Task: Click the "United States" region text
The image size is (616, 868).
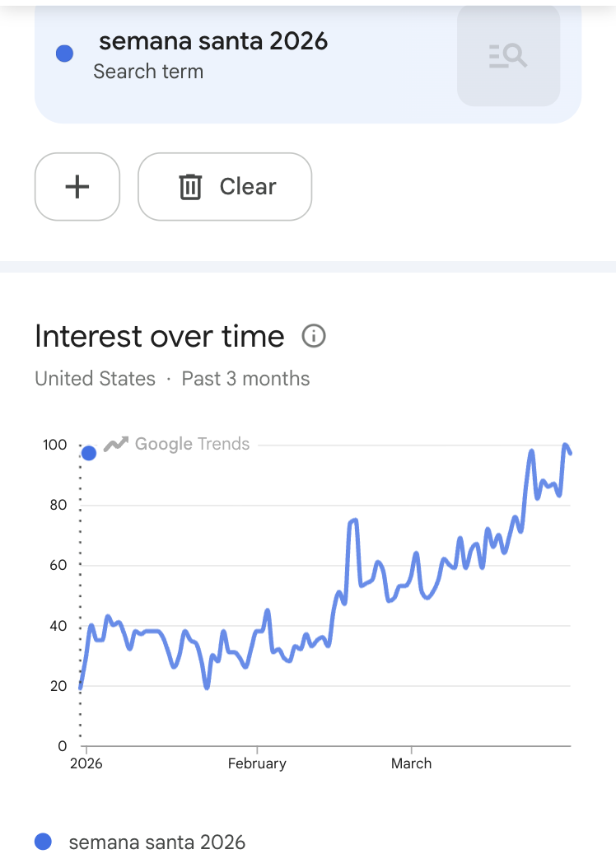Action: click(95, 379)
